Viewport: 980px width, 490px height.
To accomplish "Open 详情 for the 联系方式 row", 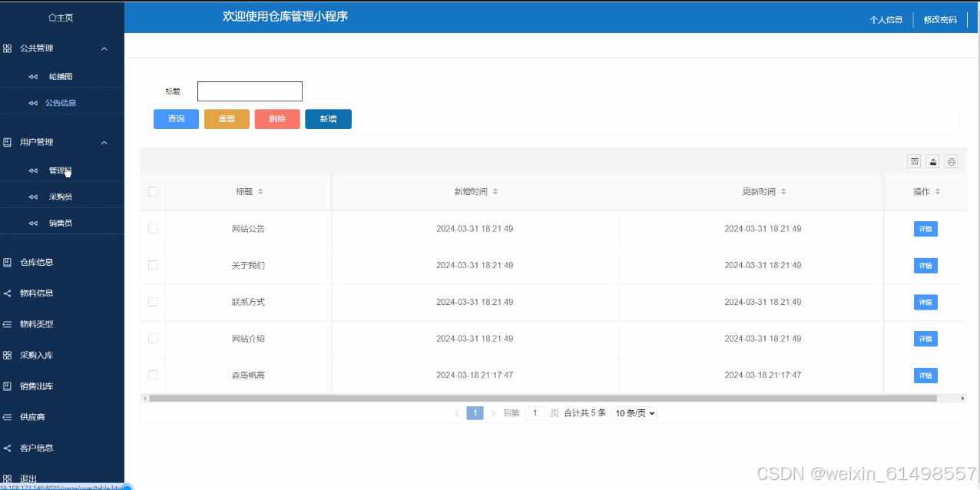I will [x=925, y=302].
